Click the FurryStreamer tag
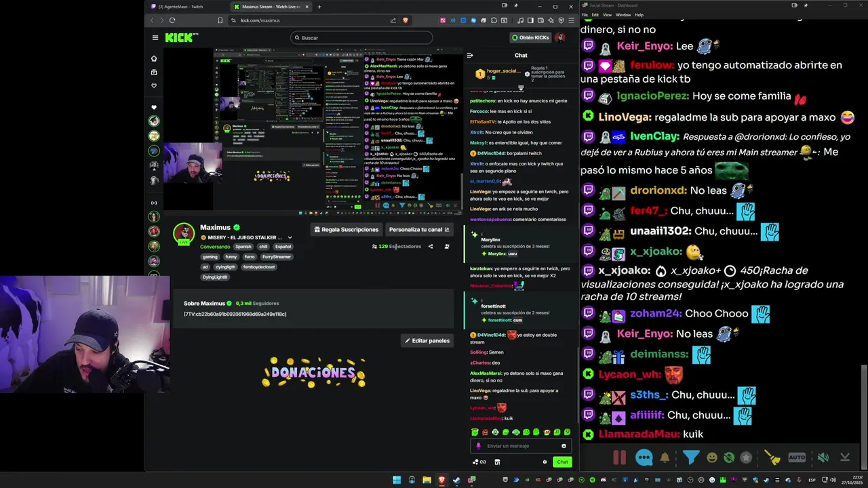 tap(277, 257)
